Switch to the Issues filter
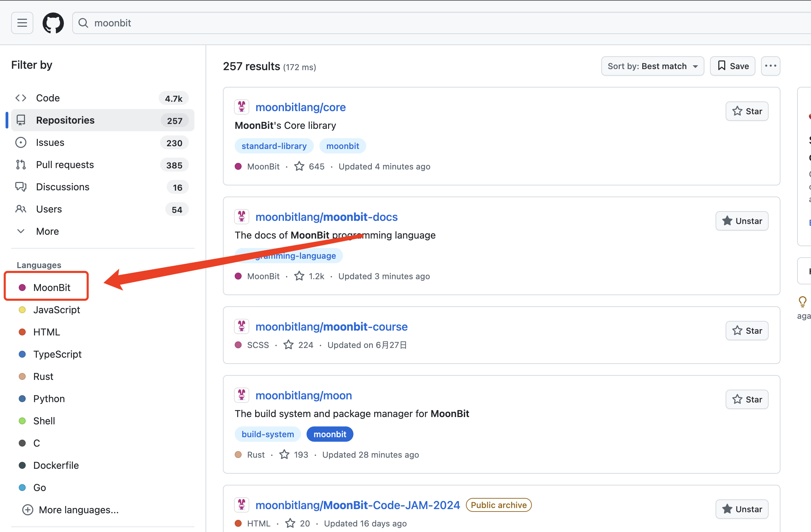Viewport: 811px width, 532px height. (x=50, y=142)
